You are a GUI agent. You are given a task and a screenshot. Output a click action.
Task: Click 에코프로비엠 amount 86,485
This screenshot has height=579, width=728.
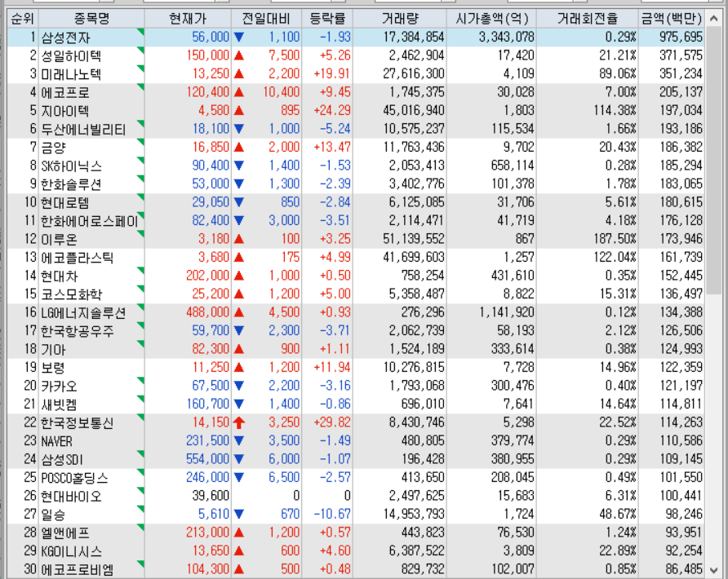click(684, 569)
